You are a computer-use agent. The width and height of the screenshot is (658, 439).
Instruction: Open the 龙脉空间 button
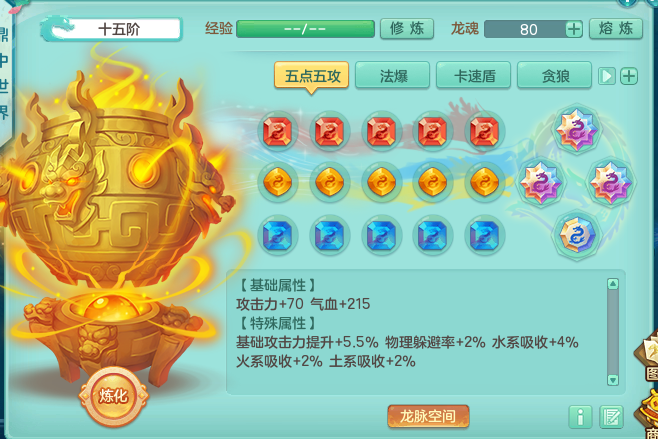[428, 416]
